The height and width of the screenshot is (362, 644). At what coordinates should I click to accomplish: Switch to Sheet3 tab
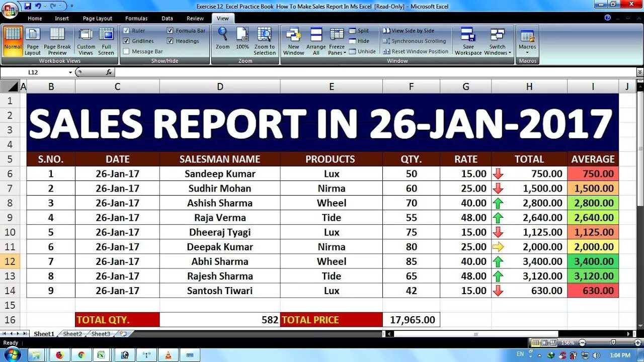(x=101, y=334)
